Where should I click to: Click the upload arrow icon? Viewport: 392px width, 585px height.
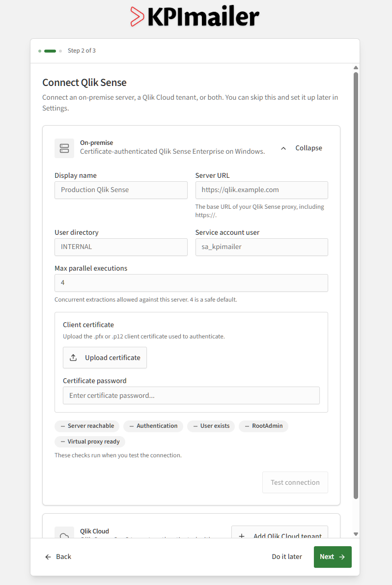(x=74, y=358)
